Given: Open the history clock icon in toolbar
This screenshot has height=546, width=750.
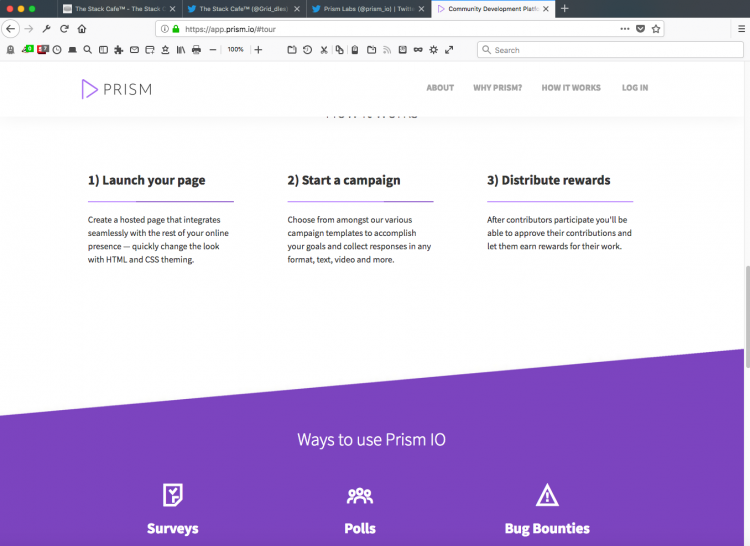Looking at the screenshot, I should pos(57,50).
